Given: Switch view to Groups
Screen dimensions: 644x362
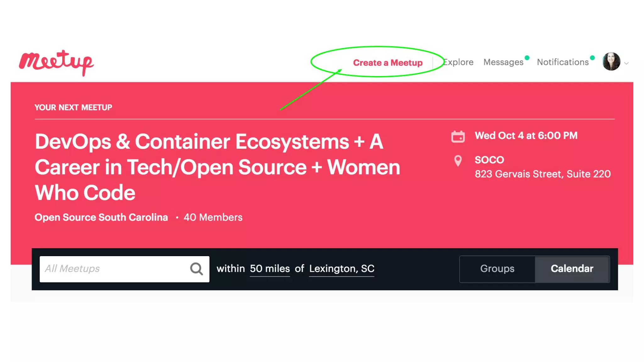Looking at the screenshot, I should [497, 269].
